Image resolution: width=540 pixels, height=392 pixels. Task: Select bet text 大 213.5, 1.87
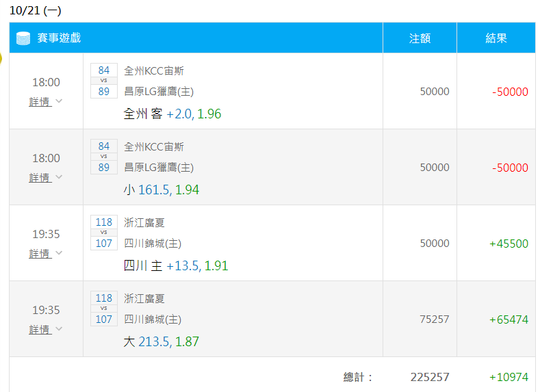[x=161, y=342]
